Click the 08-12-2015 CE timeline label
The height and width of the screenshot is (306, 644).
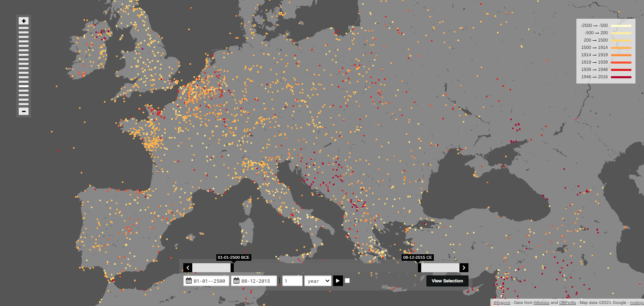[x=418, y=258]
